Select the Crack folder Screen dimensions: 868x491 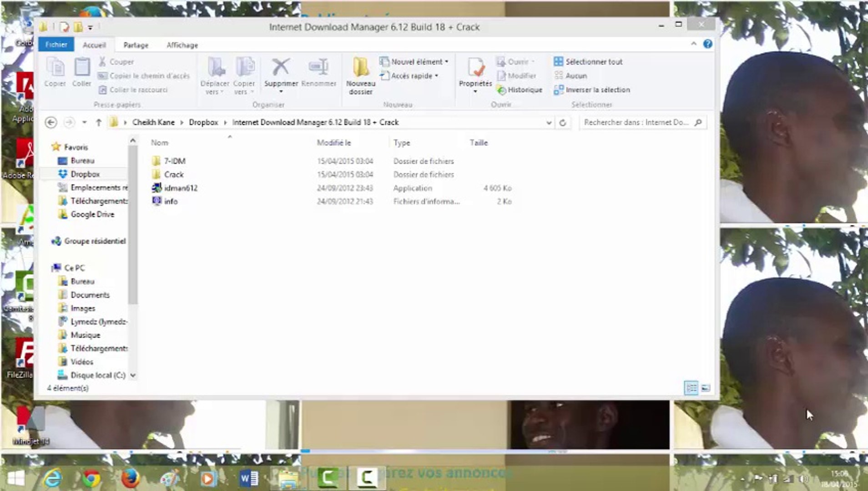(x=174, y=175)
